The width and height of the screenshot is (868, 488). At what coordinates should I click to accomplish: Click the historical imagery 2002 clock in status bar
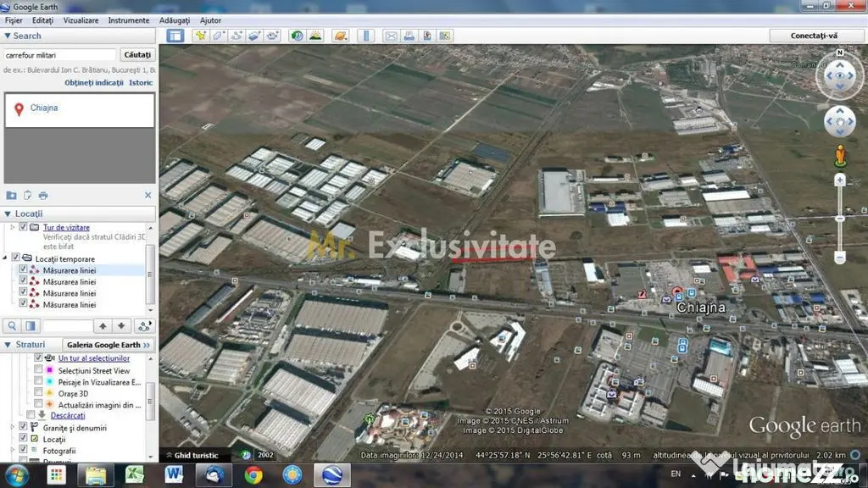coord(247,455)
